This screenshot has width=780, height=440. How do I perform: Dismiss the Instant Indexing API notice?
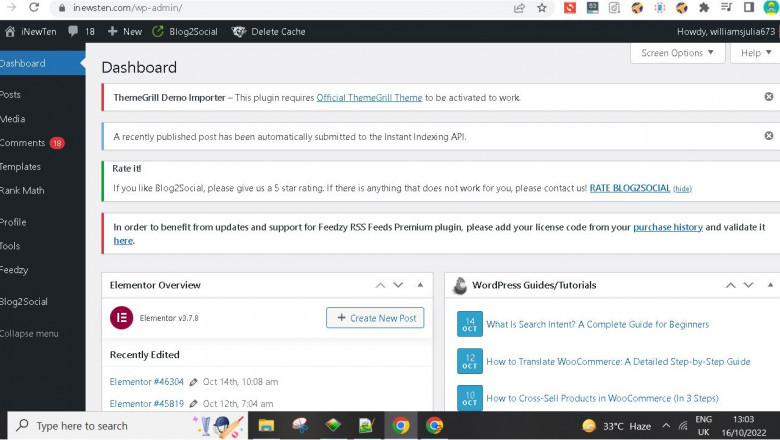click(768, 135)
